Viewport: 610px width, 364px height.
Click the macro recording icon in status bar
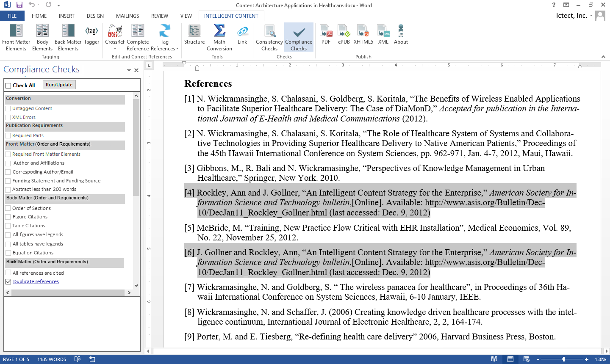coord(92,359)
